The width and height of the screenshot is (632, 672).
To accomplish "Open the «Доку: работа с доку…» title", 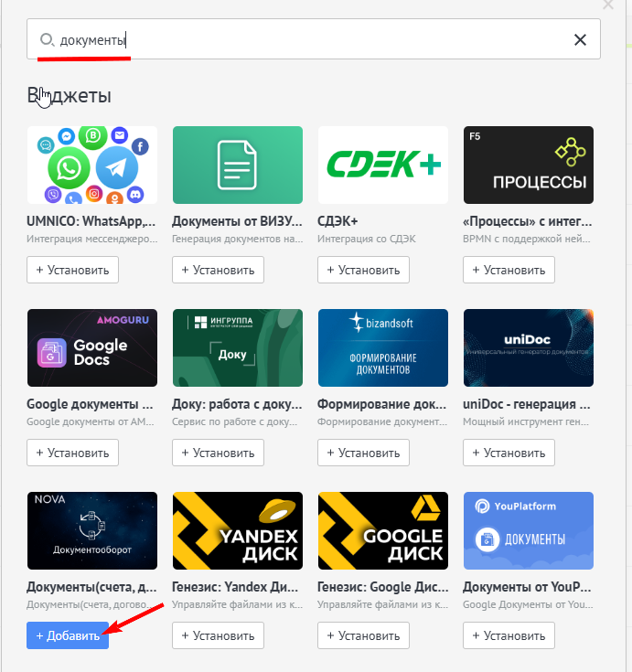I will pos(236,403).
